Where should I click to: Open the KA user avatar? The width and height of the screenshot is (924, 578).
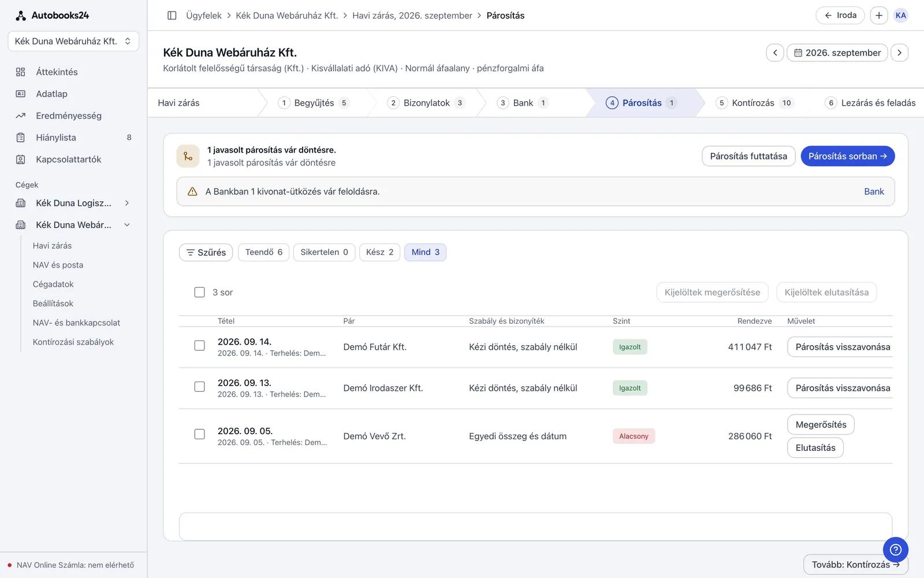tap(901, 16)
